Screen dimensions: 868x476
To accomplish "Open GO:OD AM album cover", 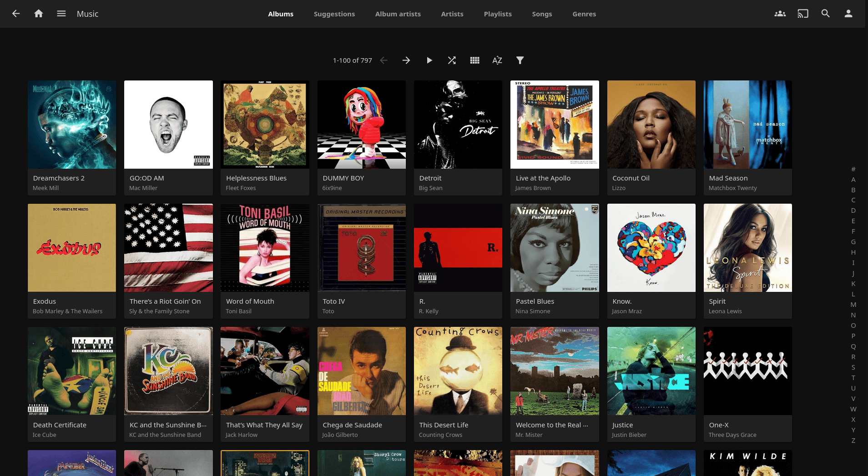I will (168, 125).
